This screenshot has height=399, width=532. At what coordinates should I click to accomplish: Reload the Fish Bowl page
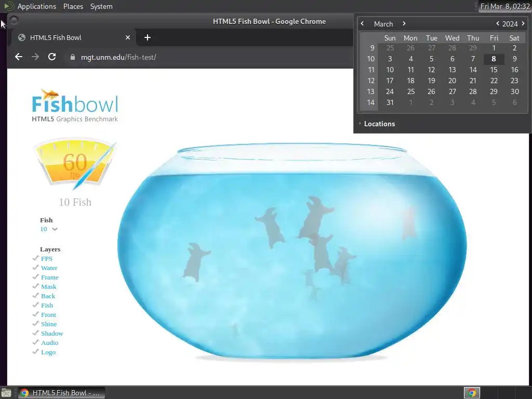tap(52, 57)
